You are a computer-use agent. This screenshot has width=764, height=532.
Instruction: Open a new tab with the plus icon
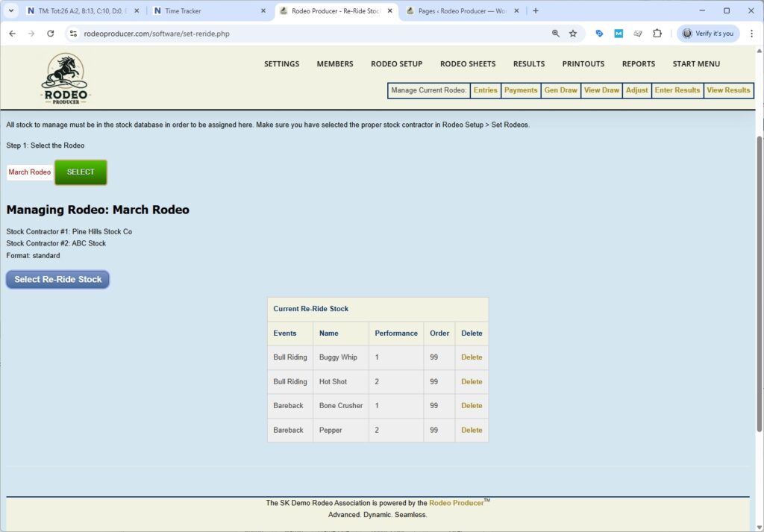(x=536, y=11)
